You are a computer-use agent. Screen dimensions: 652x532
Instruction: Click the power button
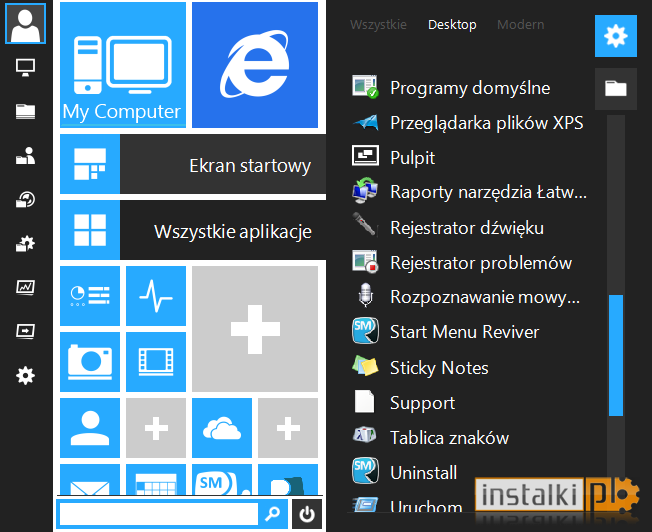click(307, 514)
